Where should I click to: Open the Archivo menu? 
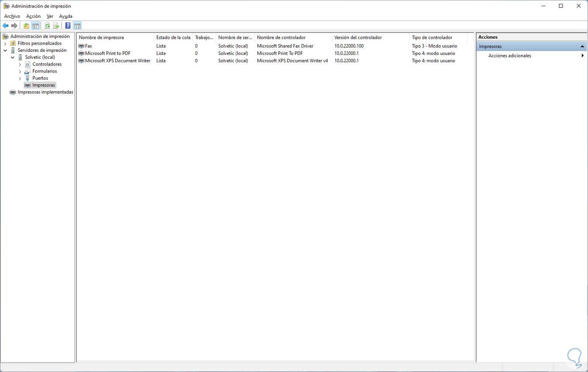pyautogui.click(x=12, y=16)
